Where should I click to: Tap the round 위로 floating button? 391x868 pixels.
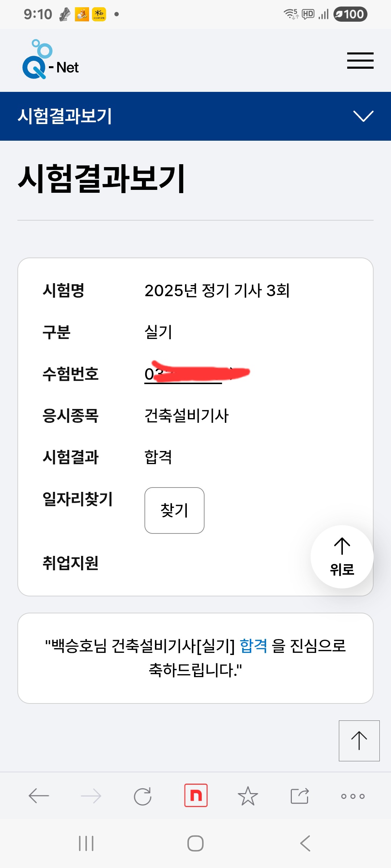click(x=342, y=557)
